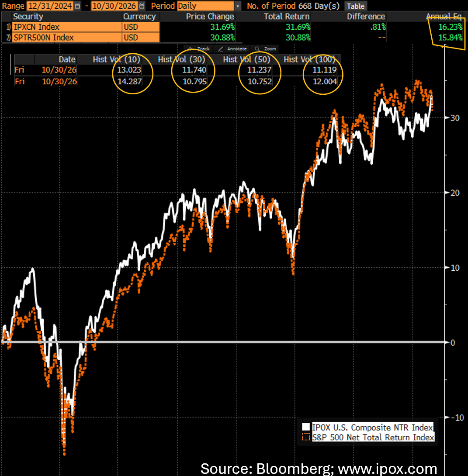Select the Annotate tool label
This screenshot has width=468, height=476.
[x=237, y=49]
